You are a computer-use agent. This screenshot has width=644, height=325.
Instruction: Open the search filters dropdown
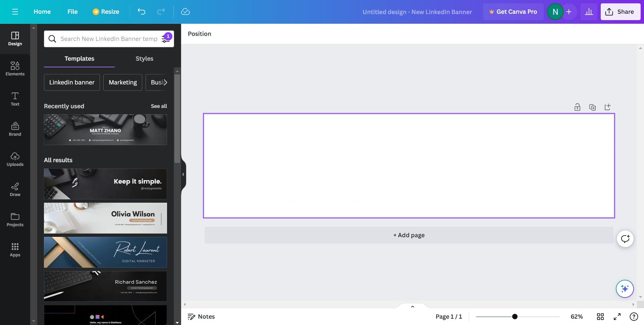click(166, 39)
